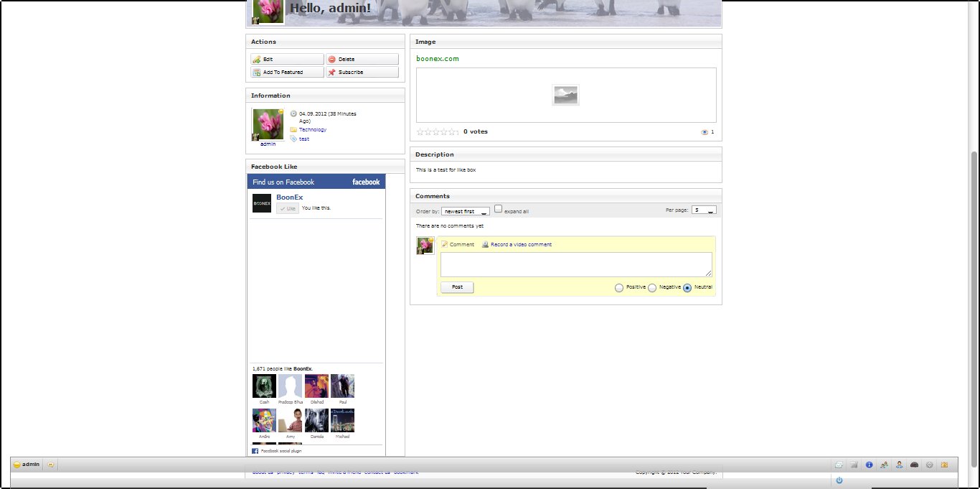
Task: Select the Negative comment mood radio button
Action: click(652, 288)
